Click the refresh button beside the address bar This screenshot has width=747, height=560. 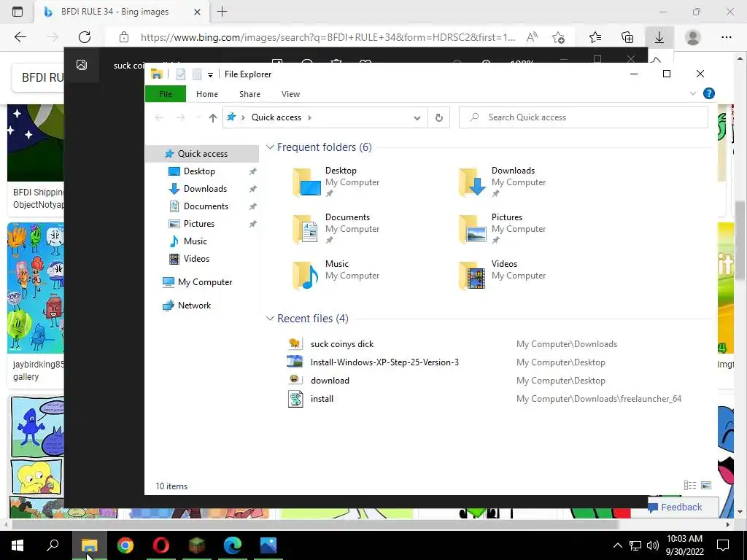click(x=438, y=117)
